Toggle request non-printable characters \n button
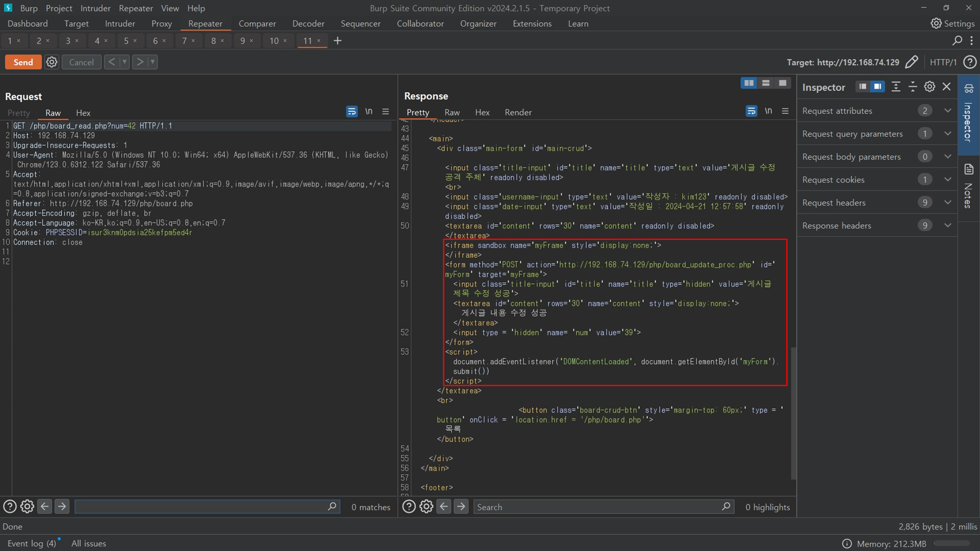 368,111
